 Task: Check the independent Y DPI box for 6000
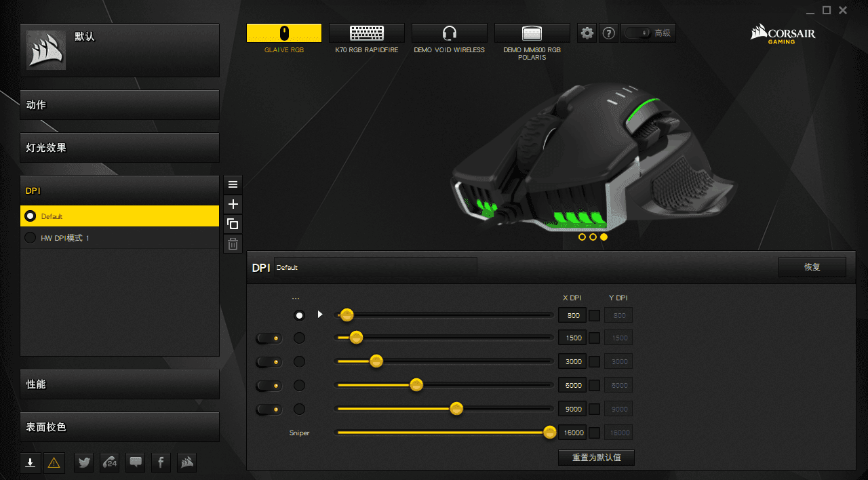594,385
